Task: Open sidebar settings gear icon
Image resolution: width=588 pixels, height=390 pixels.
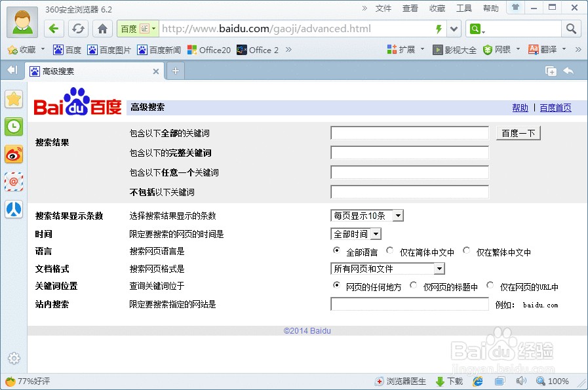Action: (14, 358)
